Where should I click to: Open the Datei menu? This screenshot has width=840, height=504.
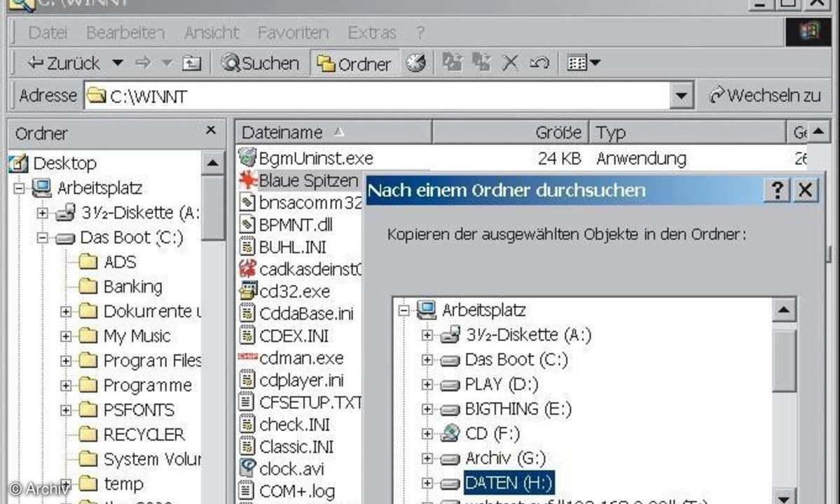click(48, 32)
